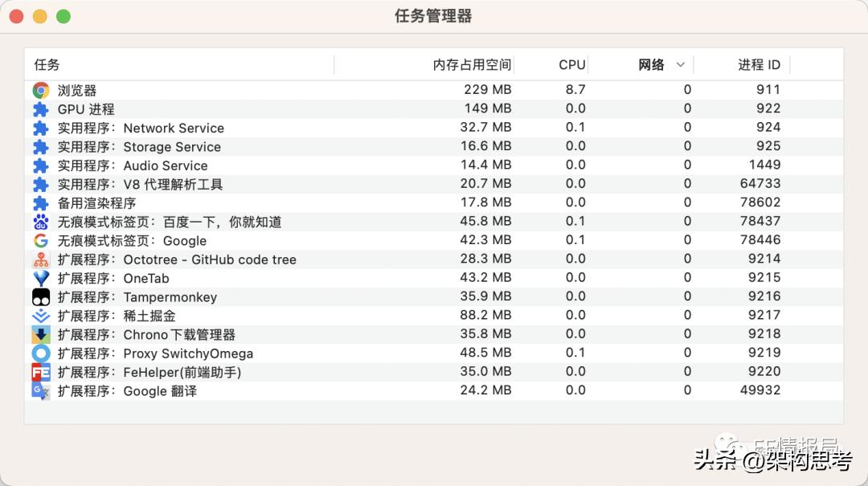Click the OneTab extension icon

[41, 278]
